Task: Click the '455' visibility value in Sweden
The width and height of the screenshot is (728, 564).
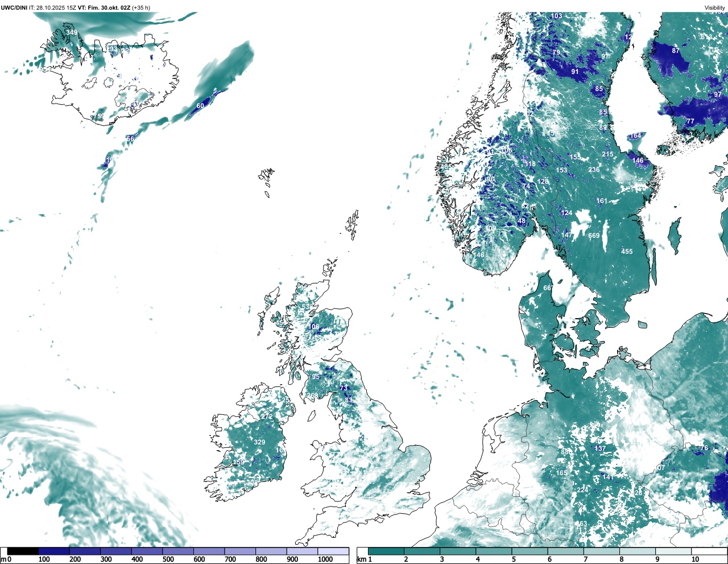Action: coord(627,252)
